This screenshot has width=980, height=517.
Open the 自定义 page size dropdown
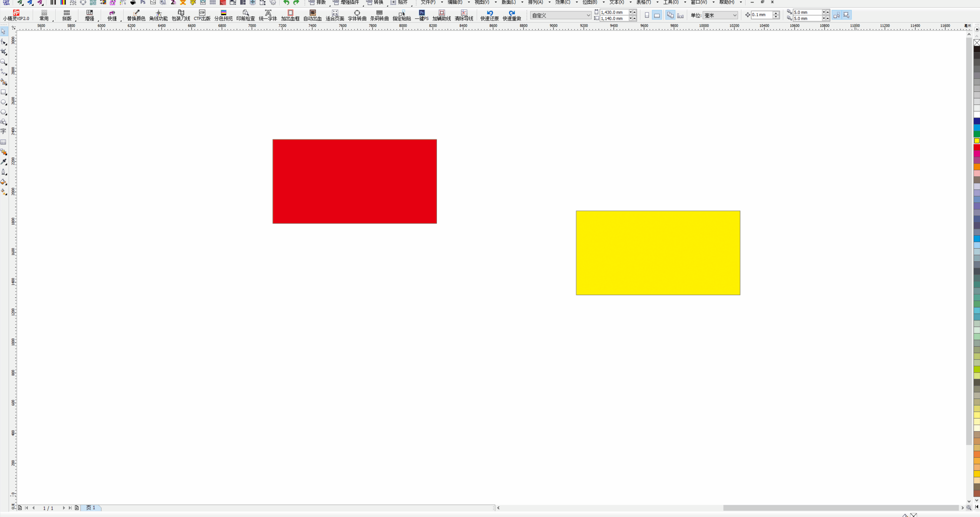[x=561, y=15]
